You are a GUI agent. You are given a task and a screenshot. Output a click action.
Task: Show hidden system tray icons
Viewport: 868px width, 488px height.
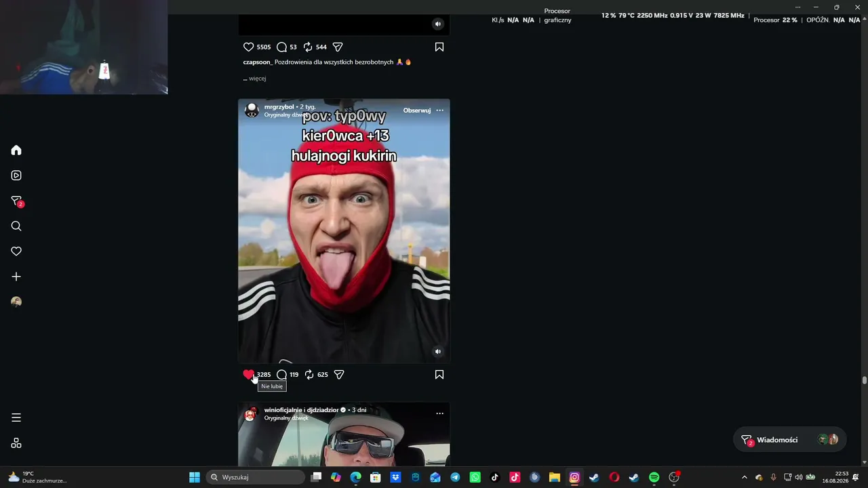click(x=745, y=477)
